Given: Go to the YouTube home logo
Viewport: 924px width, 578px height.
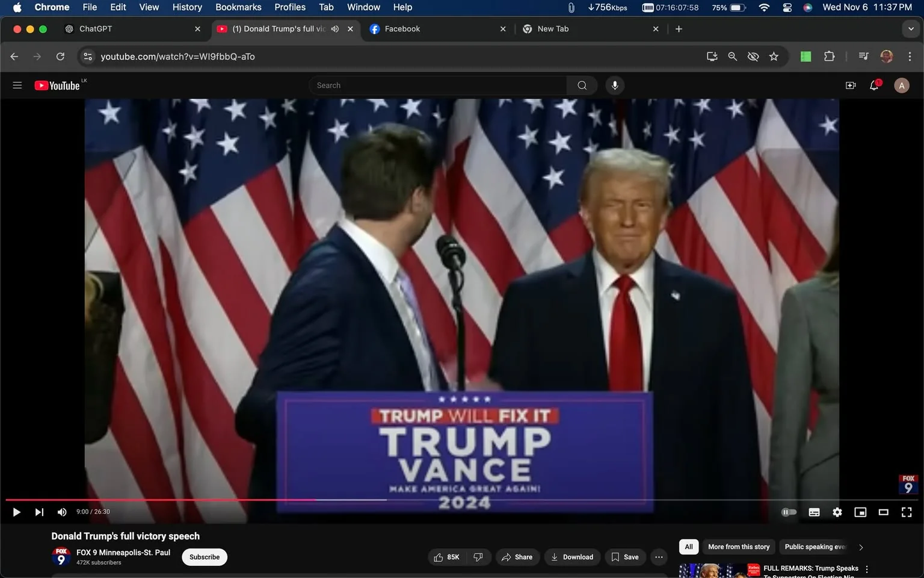Looking at the screenshot, I should pos(57,85).
